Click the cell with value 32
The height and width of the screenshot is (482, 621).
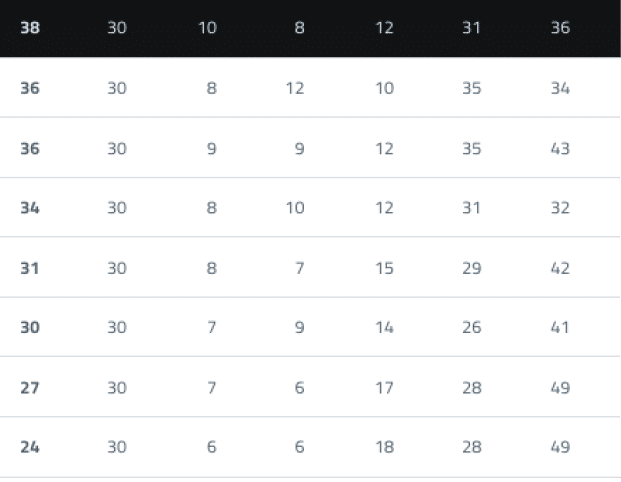pos(560,208)
